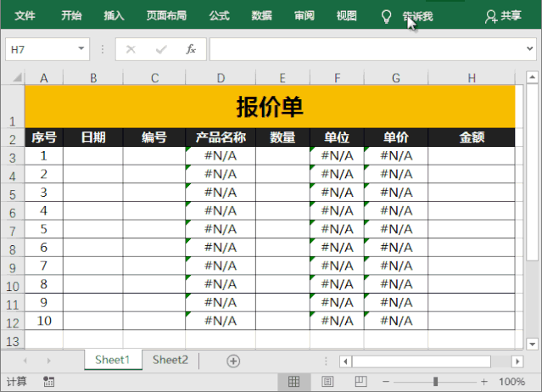This screenshot has height=392, width=542.
Task: Switch to the Sheet2 tab
Action: pos(170,361)
